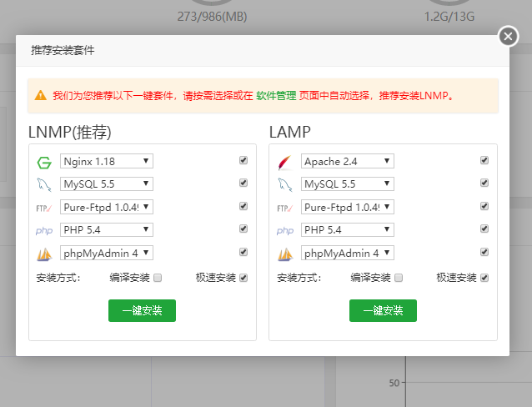Enable 编译安装 option in LAMP
532x407 pixels.
[x=399, y=278]
